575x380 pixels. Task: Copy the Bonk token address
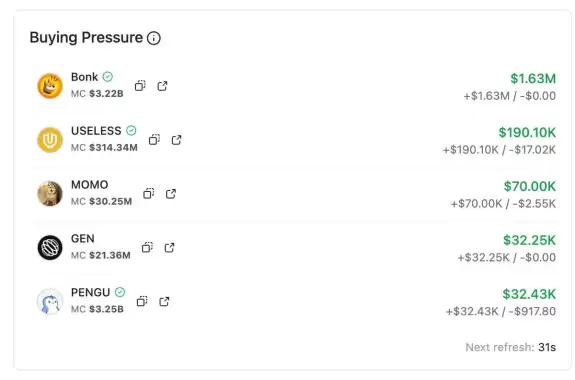140,86
